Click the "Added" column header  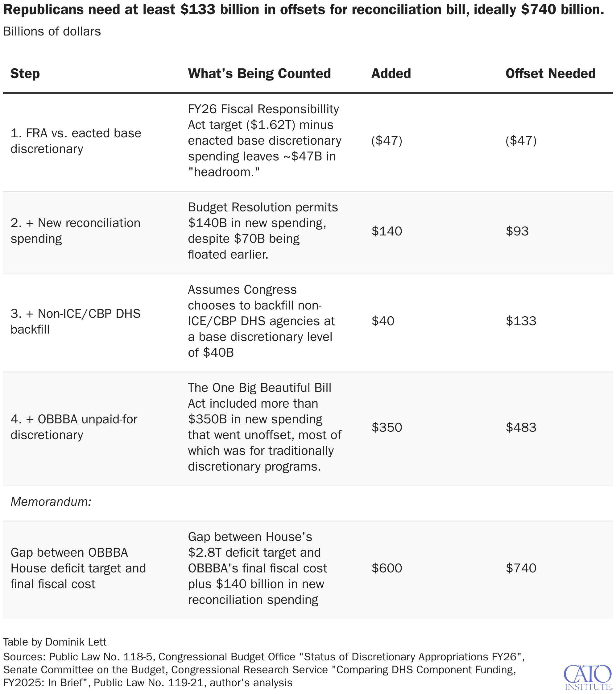391,74
